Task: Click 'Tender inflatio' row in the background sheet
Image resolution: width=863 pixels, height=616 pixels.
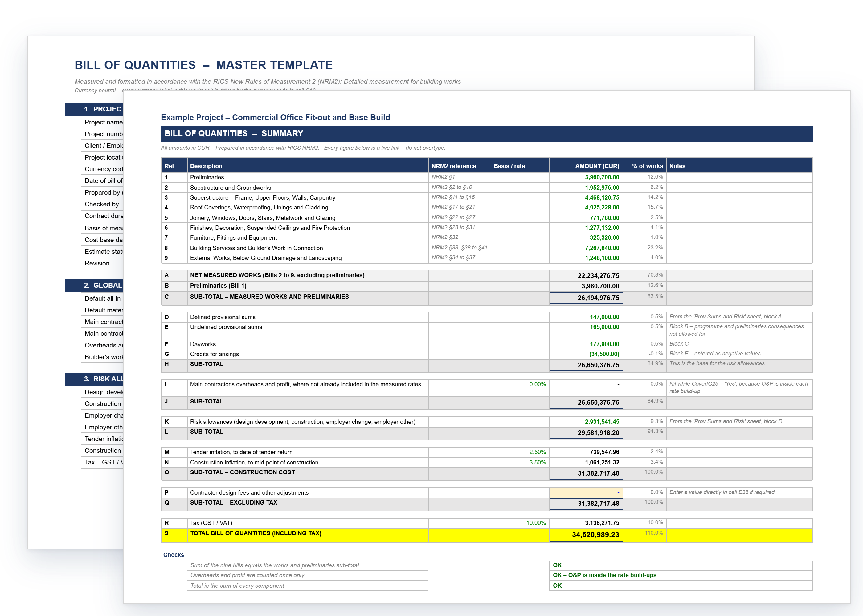Action: [102, 439]
